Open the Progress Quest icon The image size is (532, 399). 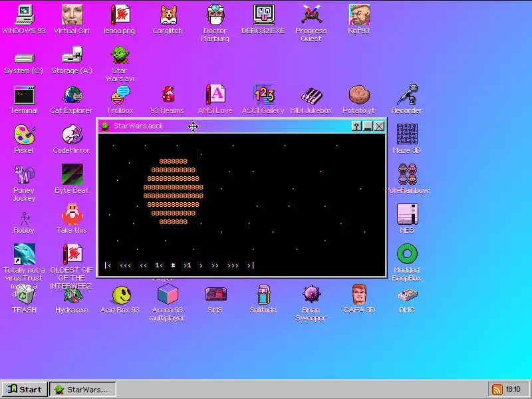tap(311, 23)
